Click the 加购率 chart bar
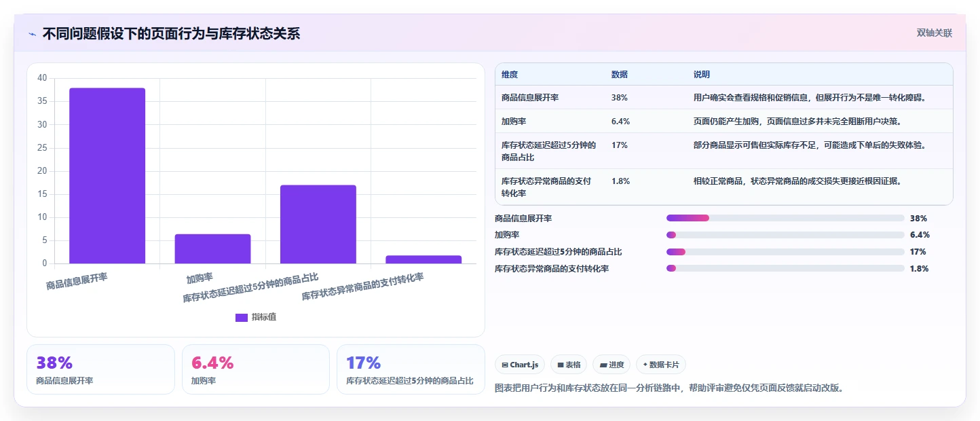Image resolution: width=980 pixels, height=421 pixels. (x=212, y=249)
